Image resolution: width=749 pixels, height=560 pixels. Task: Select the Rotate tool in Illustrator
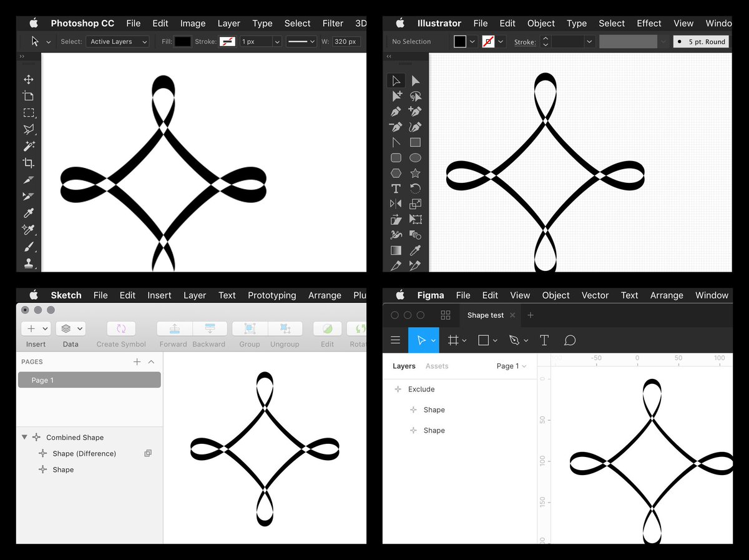pos(415,189)
